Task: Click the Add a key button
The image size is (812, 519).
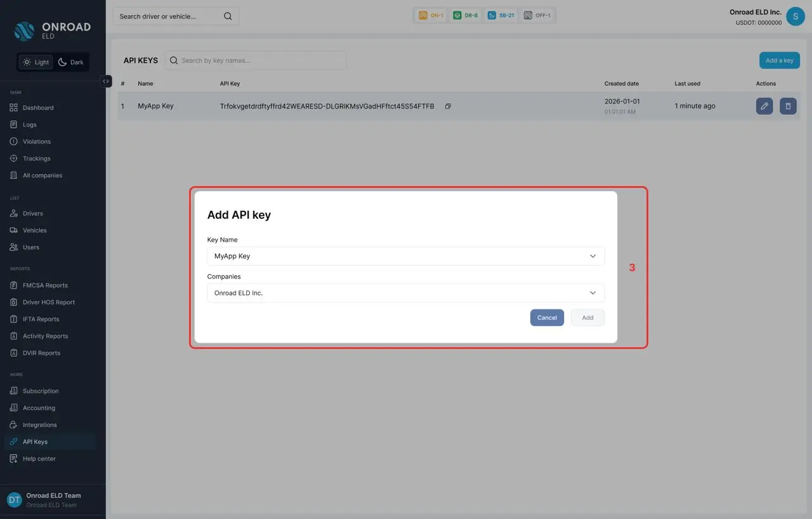Action: click(x=779, y=60)
